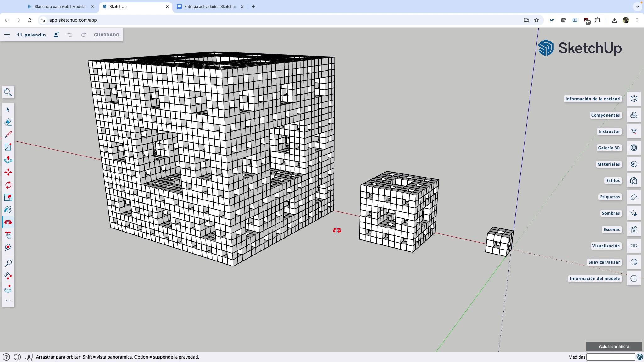Image resolution: width=644 pixels, height=362 pixels.
Task: Open Información de la entidad panel
Action: [x=634, y=99]
